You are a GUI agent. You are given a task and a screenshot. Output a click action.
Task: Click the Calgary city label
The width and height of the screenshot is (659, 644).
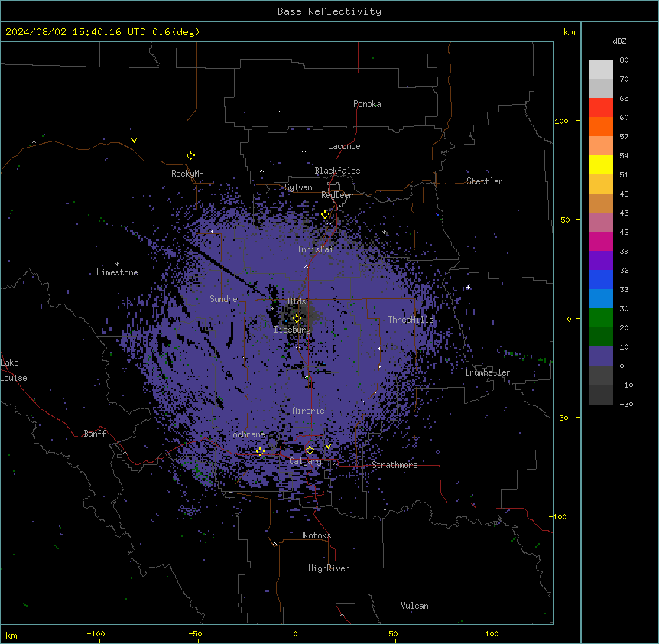click(305, 461)
